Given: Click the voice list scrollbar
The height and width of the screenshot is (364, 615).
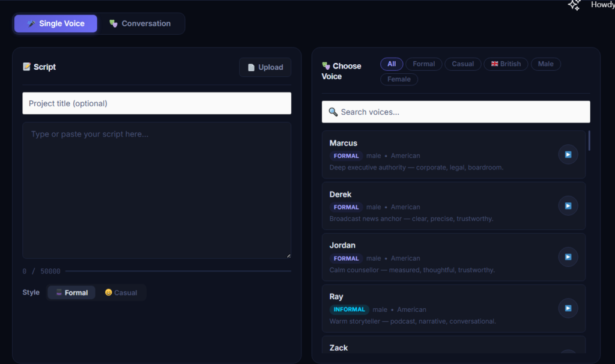Looking at the screenshot, I should pos(589,141).
